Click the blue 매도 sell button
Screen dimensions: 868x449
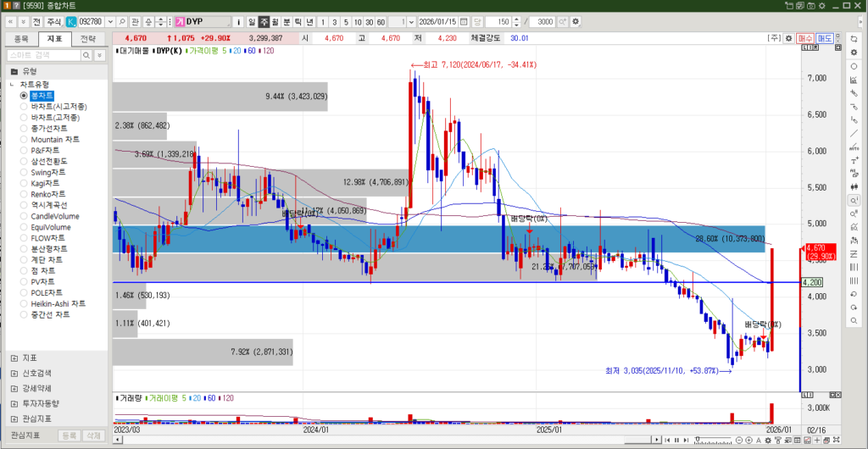[824, 38]
